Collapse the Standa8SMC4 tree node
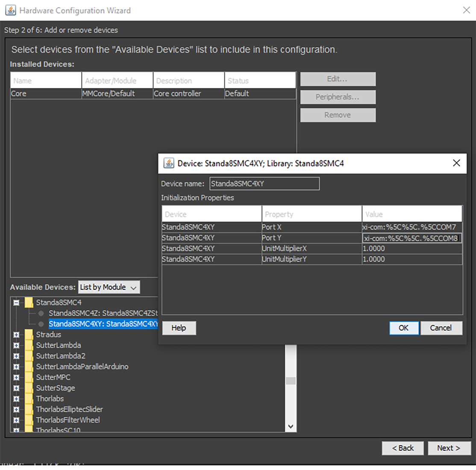 tap(16, 303)
